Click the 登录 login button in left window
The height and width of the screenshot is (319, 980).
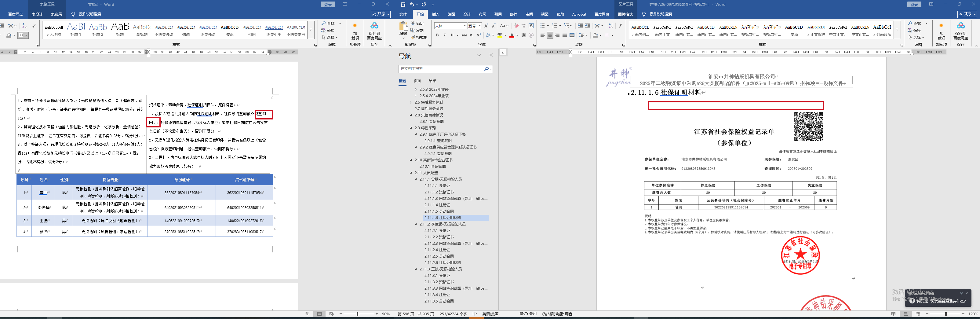click(x=328, y=5)
